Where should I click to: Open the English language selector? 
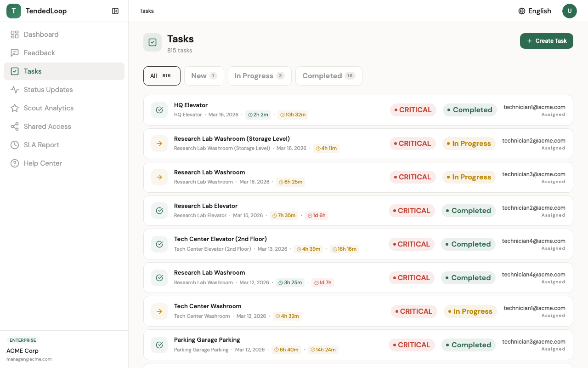(x=535, y=11)
